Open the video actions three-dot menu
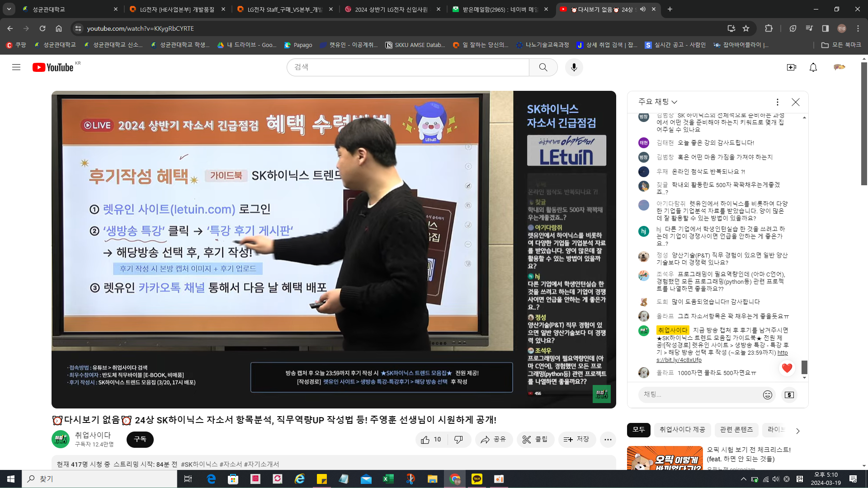 pyautogui.click(x=608, y=440)
